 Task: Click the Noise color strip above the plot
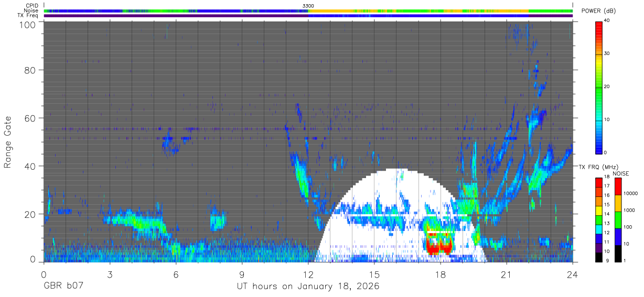pyautogui.click(x=308, y=10)
